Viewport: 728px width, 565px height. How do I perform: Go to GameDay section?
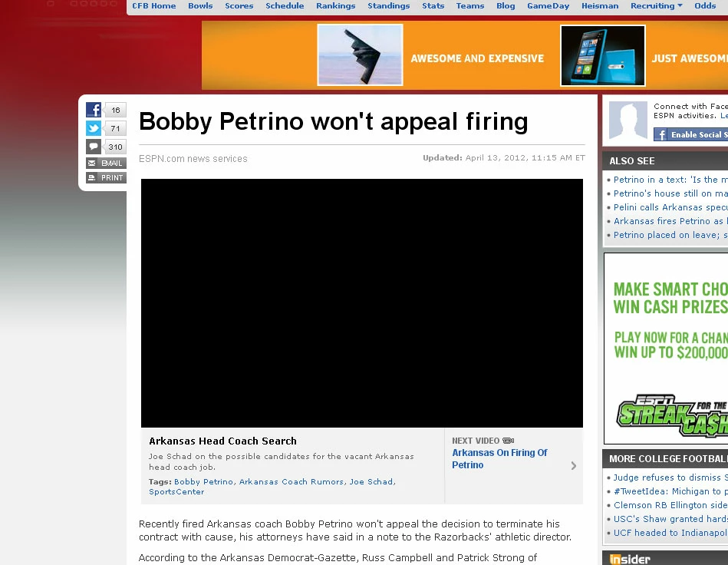click(x=548, y=5)
